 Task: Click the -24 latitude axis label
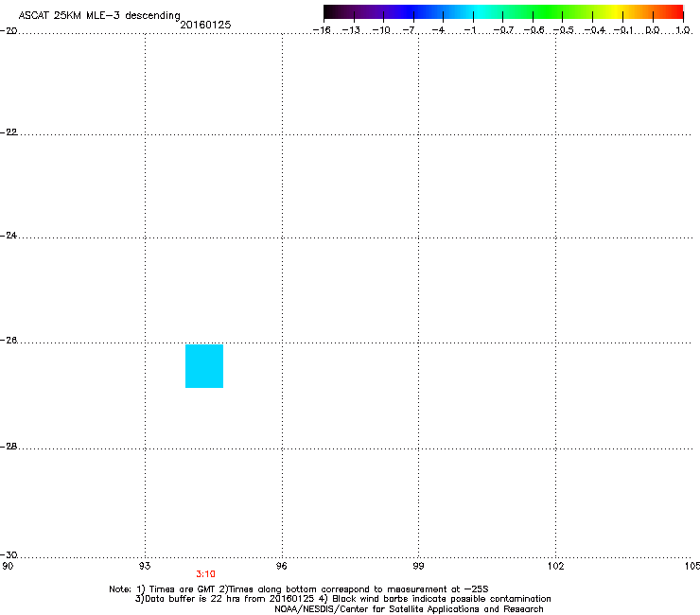pyautogui.click(x=9, y=236)
